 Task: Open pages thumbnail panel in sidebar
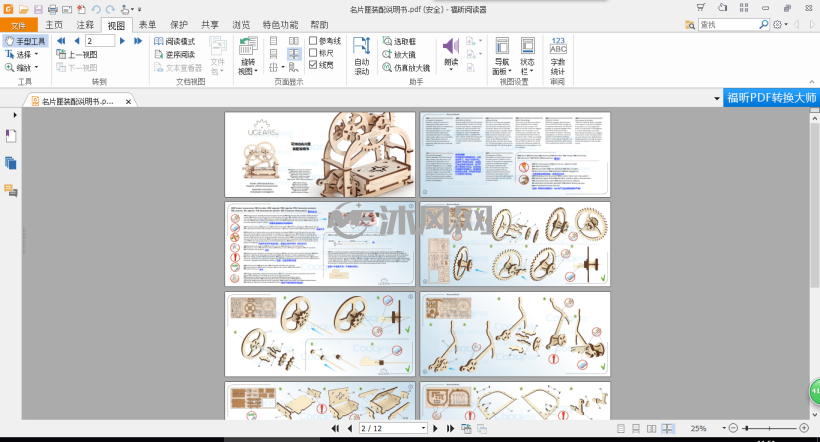(10, 163)
